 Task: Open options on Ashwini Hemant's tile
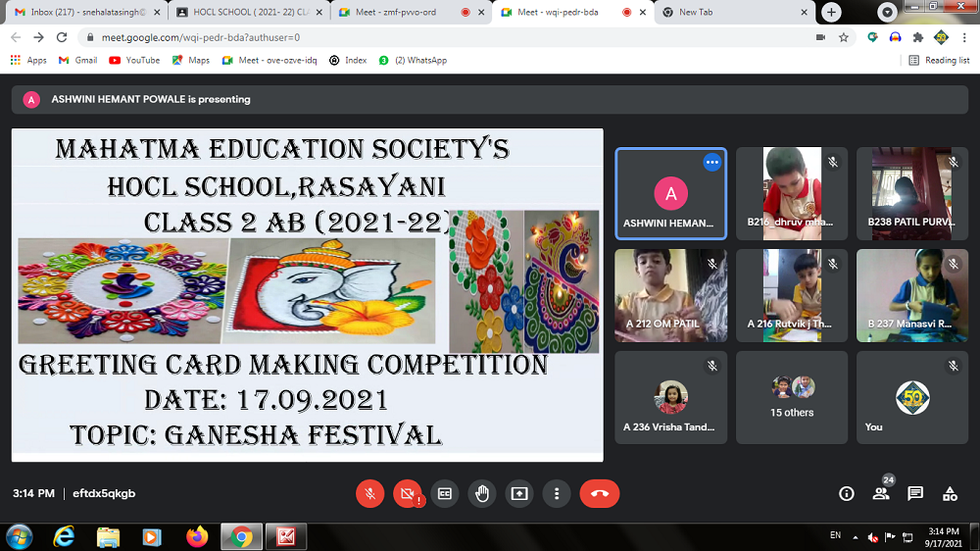[712, 163]
